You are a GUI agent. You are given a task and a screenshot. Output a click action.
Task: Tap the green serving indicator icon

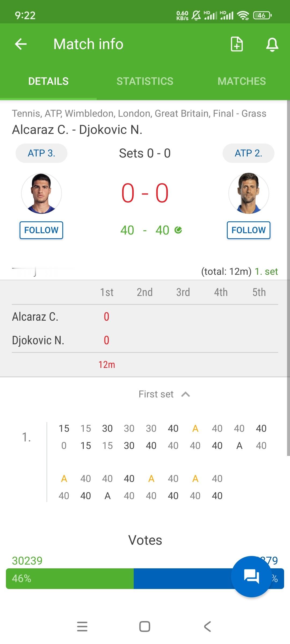click(178, 230)
